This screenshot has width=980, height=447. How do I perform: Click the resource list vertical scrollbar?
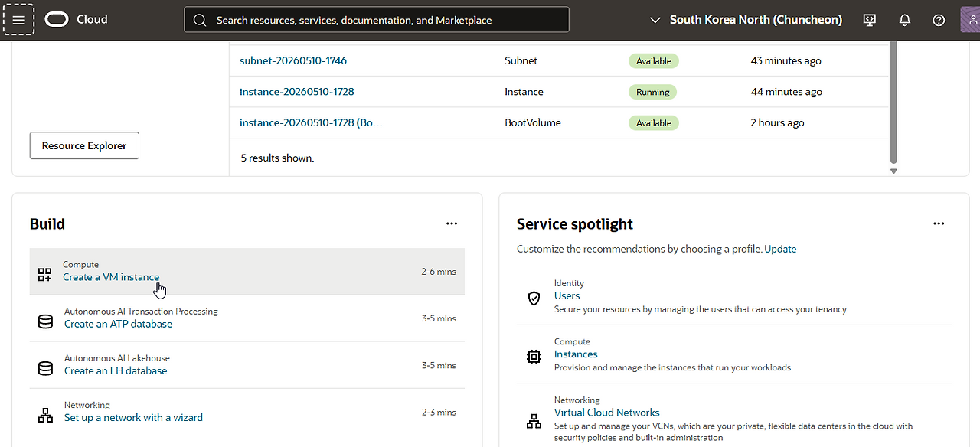(x=893, y=101)
